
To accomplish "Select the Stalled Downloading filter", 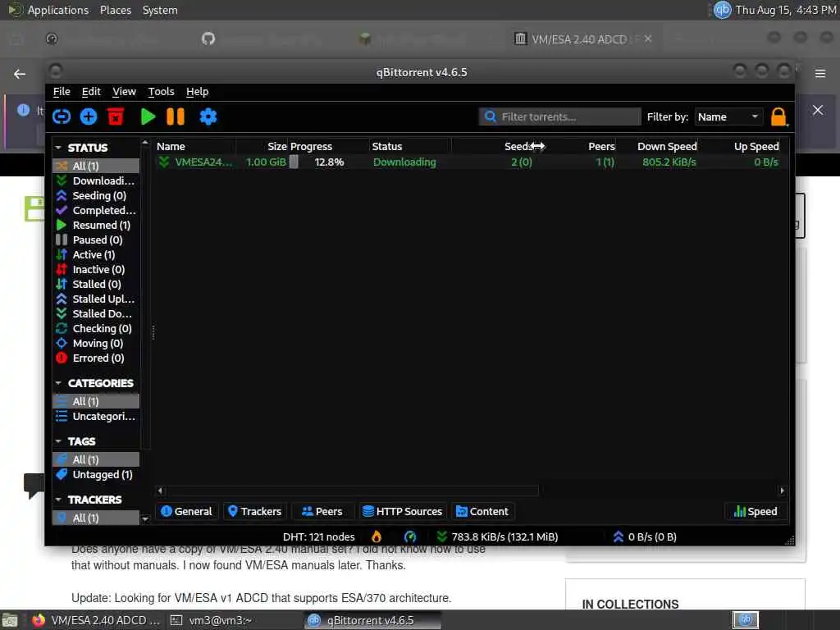I will pyautogui.click(x=96, y=313).
